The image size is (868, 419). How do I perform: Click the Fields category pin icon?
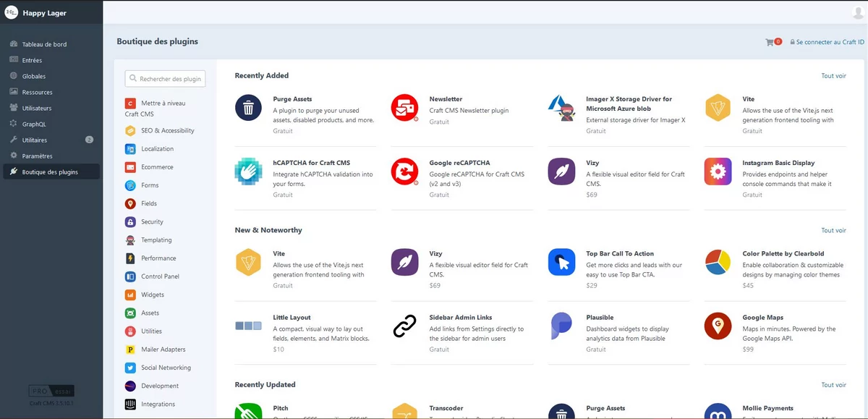[130, 204]
